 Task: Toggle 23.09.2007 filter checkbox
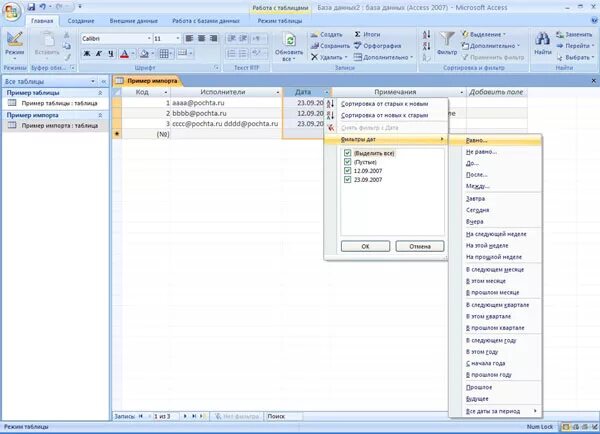(x=347, y=179)
